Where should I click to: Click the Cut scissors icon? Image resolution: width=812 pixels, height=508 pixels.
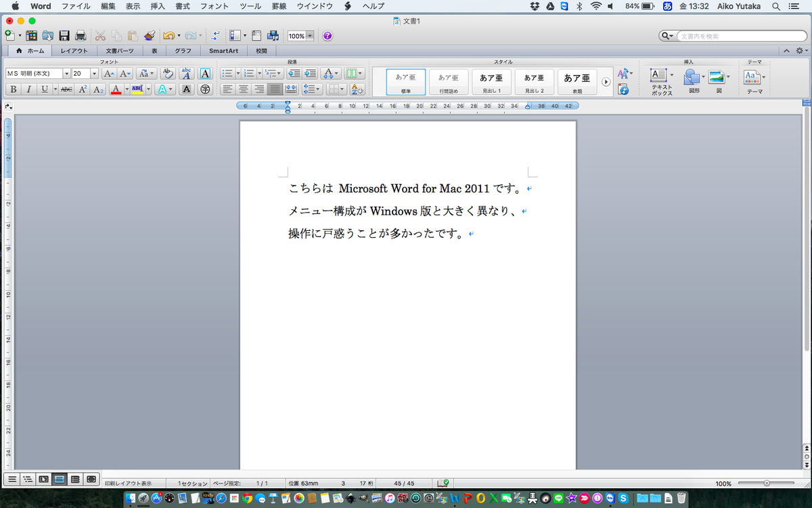(x=100, y=35)
